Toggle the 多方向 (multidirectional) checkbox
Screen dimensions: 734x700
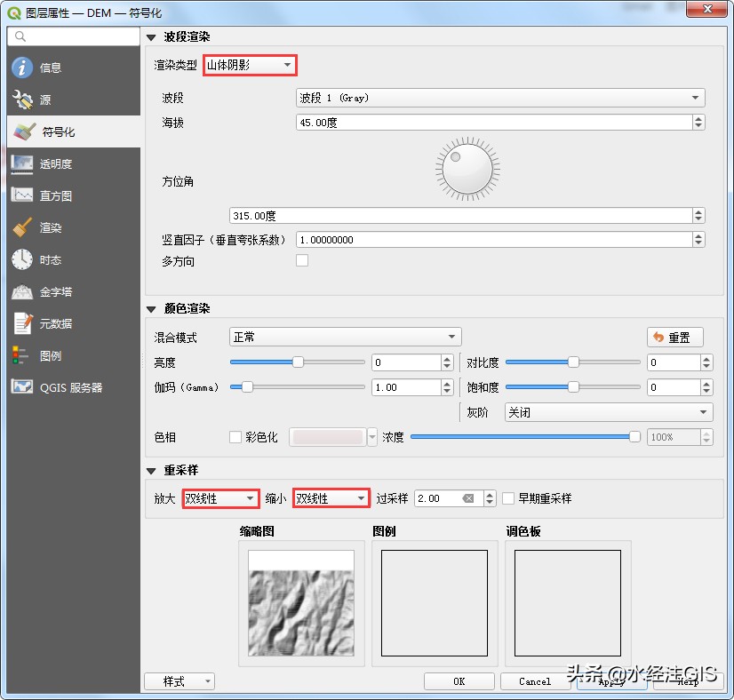click(302, 260)
